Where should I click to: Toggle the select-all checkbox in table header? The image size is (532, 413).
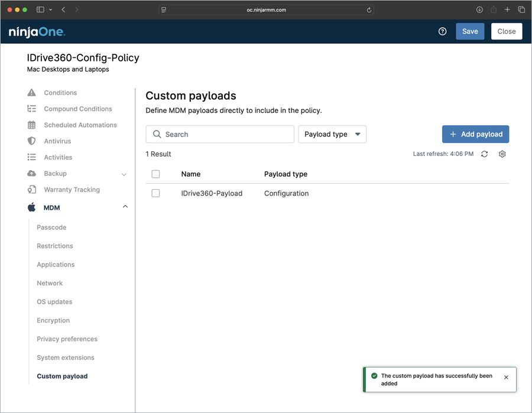[156, 174]
